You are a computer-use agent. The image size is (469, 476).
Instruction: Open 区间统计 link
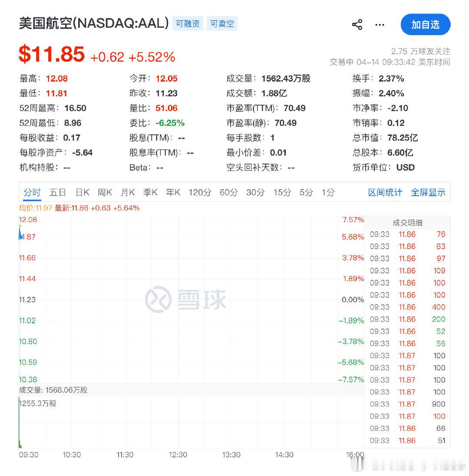385,193
